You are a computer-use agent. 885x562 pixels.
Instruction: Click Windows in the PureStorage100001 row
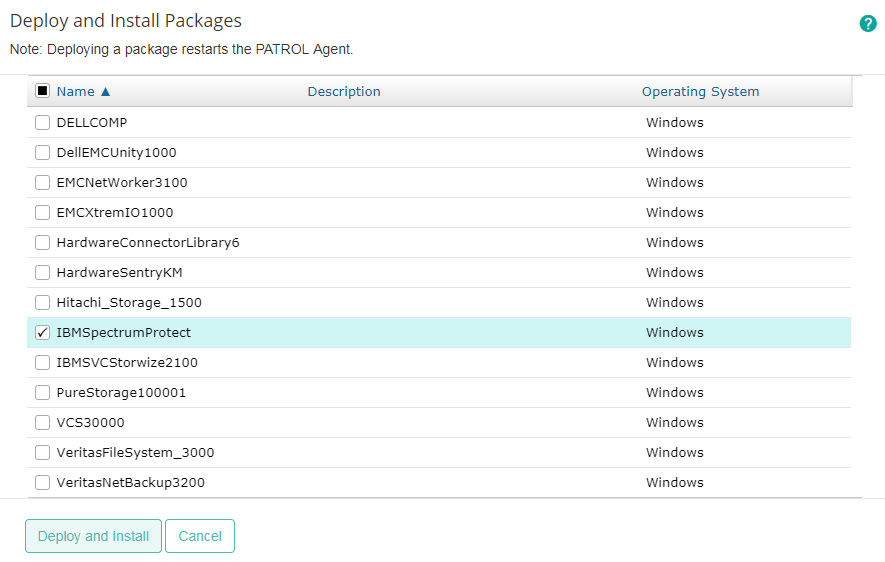(674, 392)
